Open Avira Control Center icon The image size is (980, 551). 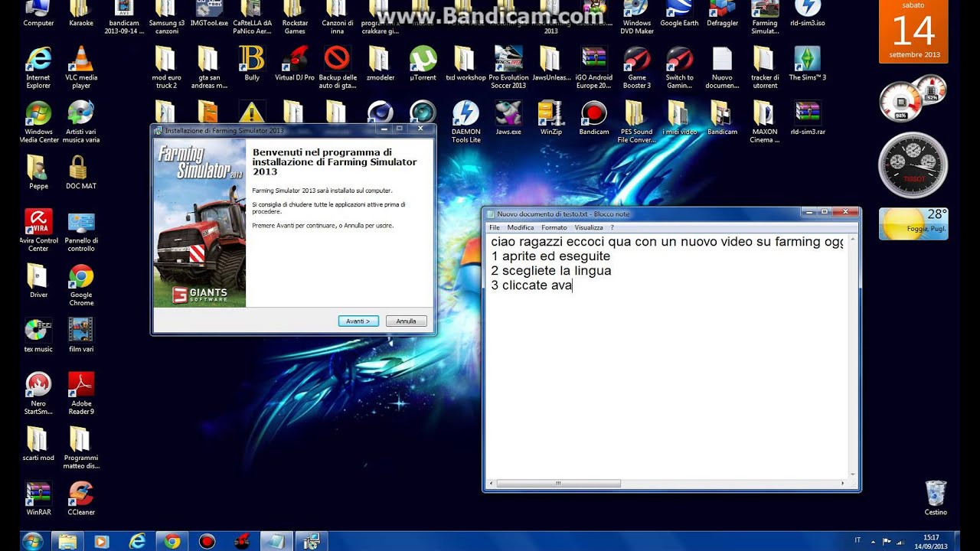tap(38, 230)
